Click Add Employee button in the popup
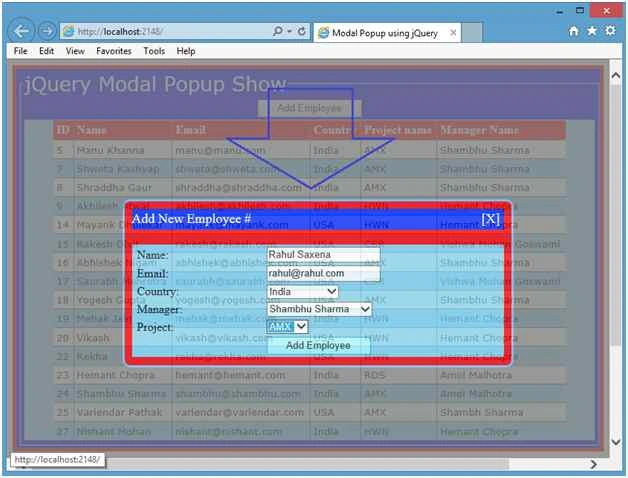Image resolution: width=628 pixels, height=478 pixels. coord(318,345)
